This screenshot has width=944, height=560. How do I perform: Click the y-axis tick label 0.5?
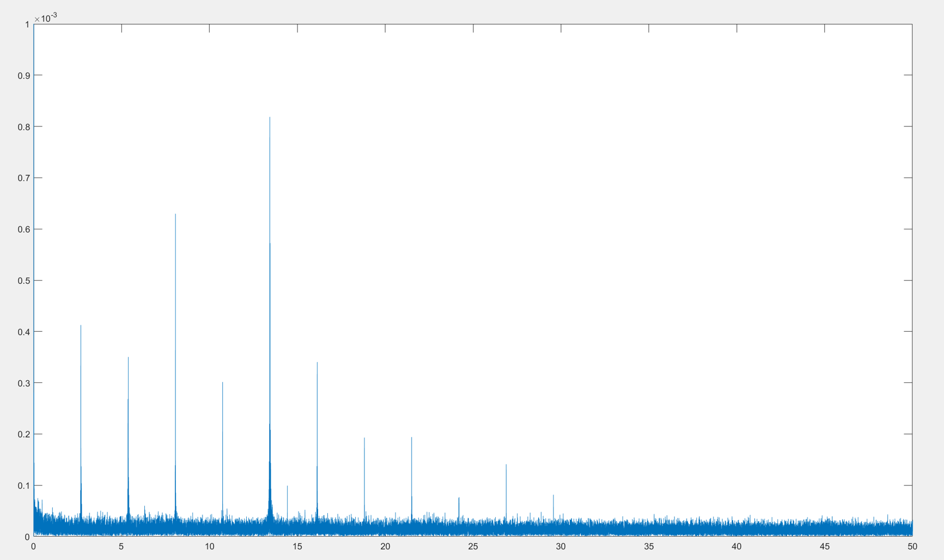click(23, 281)
